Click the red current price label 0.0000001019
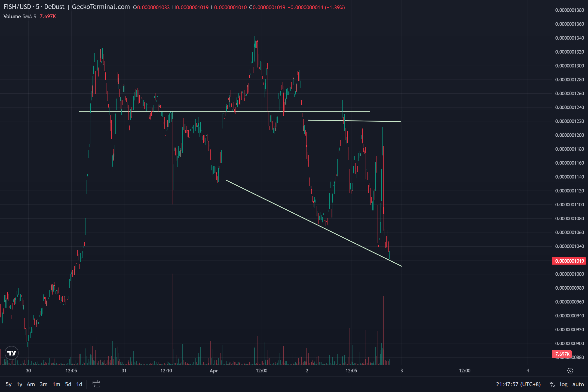The width and height of the screenshot is (588, 392). coord(569,261)
